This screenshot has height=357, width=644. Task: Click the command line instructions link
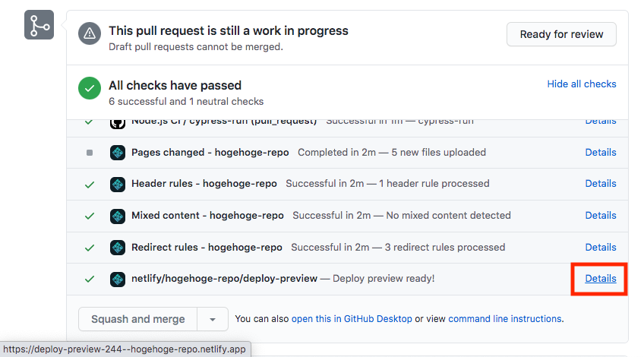[505, 319]
